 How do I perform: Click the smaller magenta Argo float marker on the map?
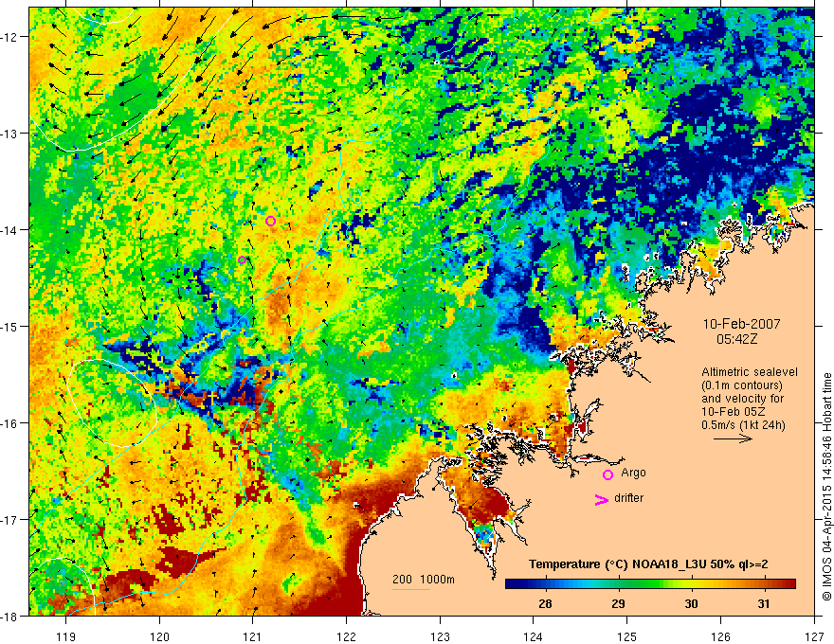(242, 259)
